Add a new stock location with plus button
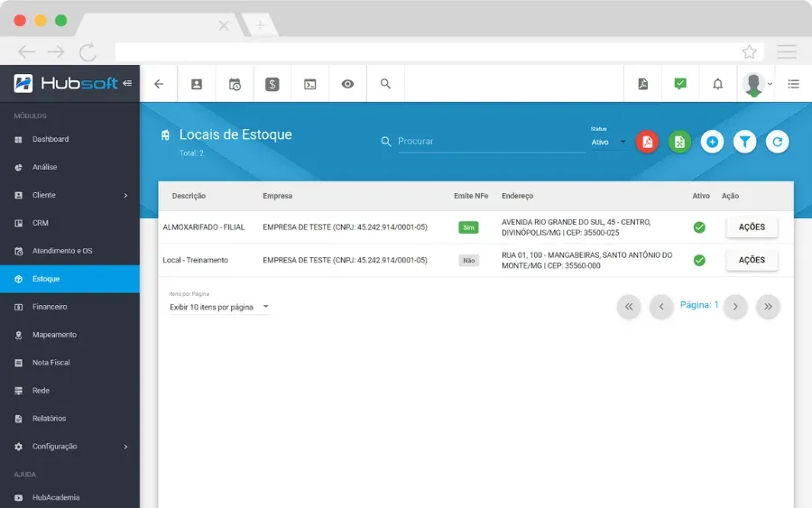812x508 pixels. (712, 142)
